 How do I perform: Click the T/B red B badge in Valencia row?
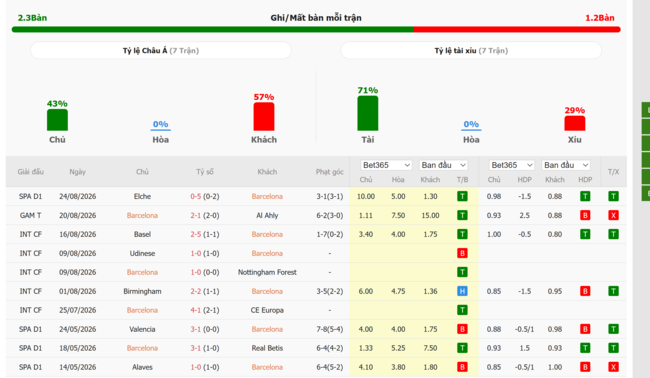[x=462, y=329]
